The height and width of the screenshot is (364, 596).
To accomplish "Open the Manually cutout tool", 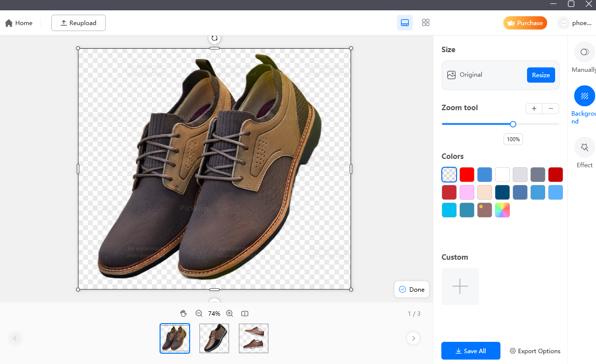I will coord(584,53).
